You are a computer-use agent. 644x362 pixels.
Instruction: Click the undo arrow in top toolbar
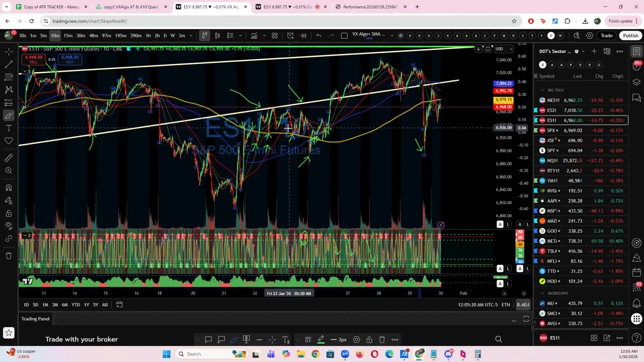point(318,36)
